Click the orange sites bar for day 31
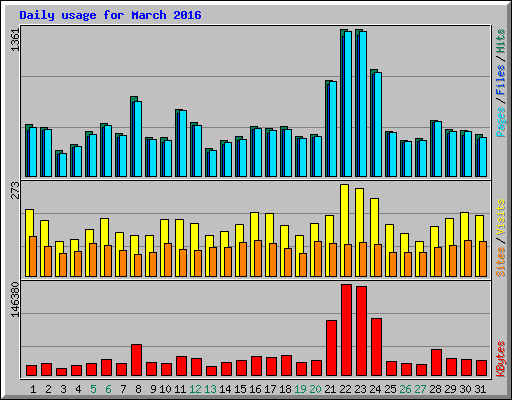This screenshot has width=512, height=400. tap(483, 259)
